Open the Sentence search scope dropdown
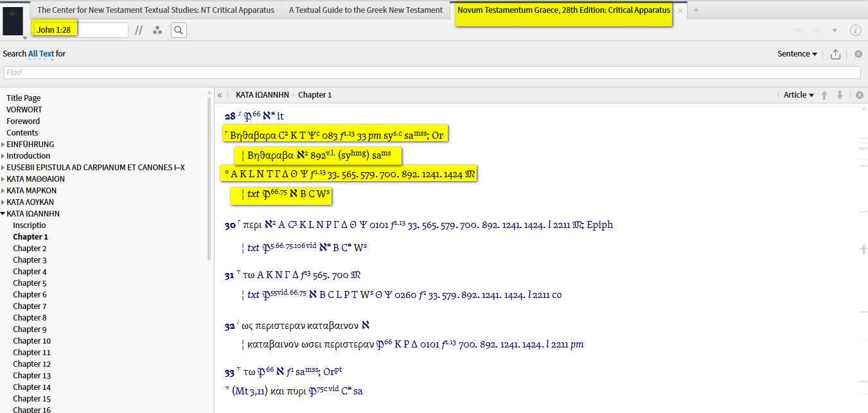 797,54
